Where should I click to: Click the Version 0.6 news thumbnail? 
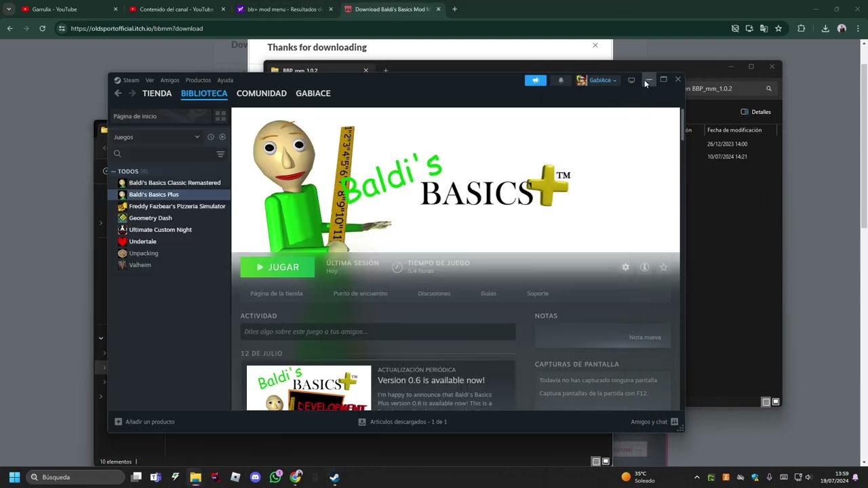coord(309,388)
